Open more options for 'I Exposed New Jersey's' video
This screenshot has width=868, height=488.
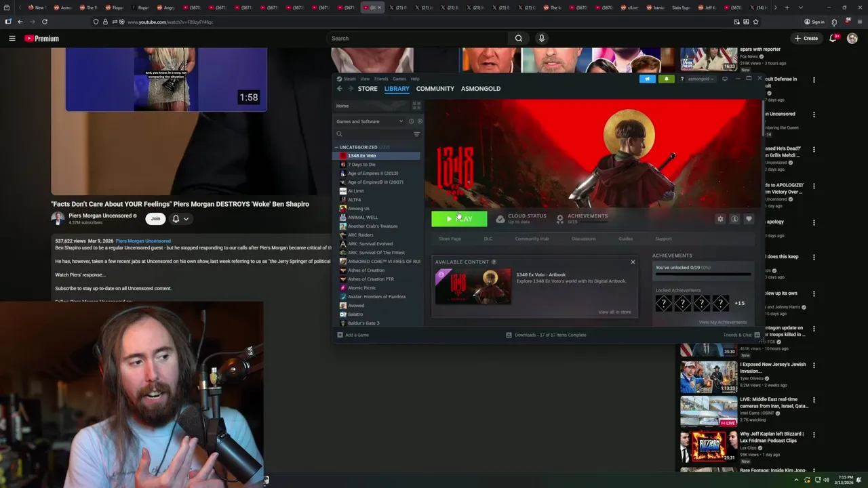tap(814, 366)
